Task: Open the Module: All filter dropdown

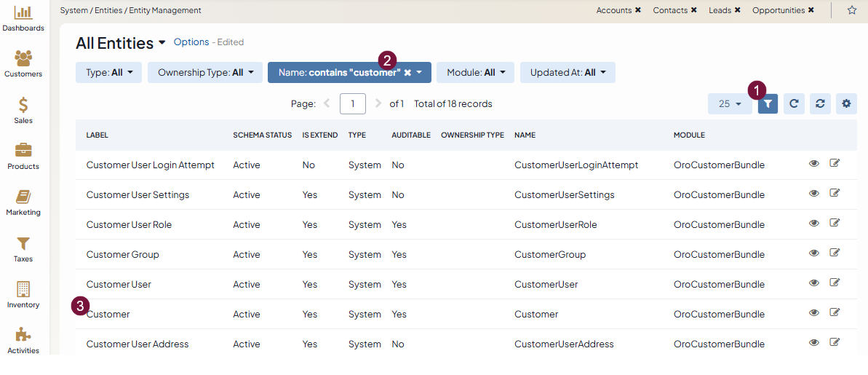Action: pos(475,73)
